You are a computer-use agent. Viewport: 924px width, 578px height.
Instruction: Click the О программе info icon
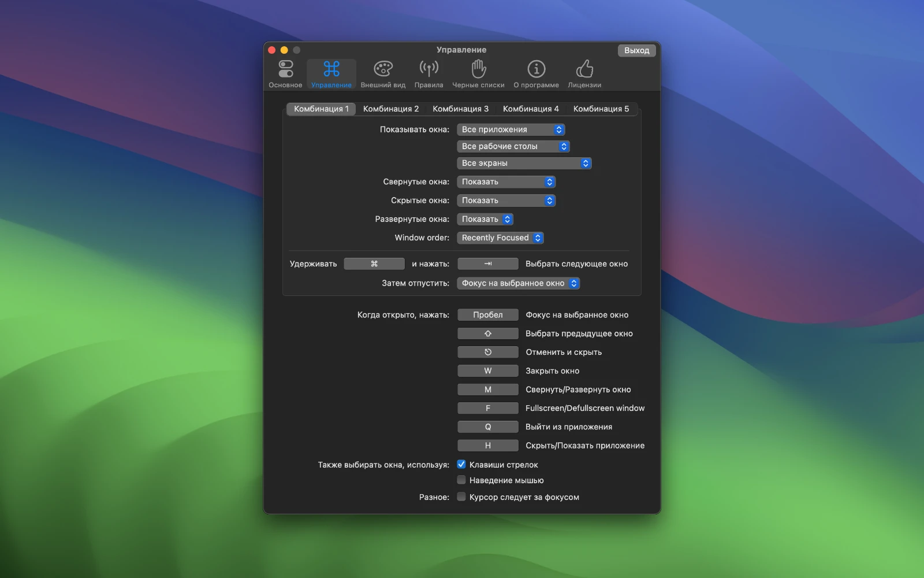click(535, 72)
